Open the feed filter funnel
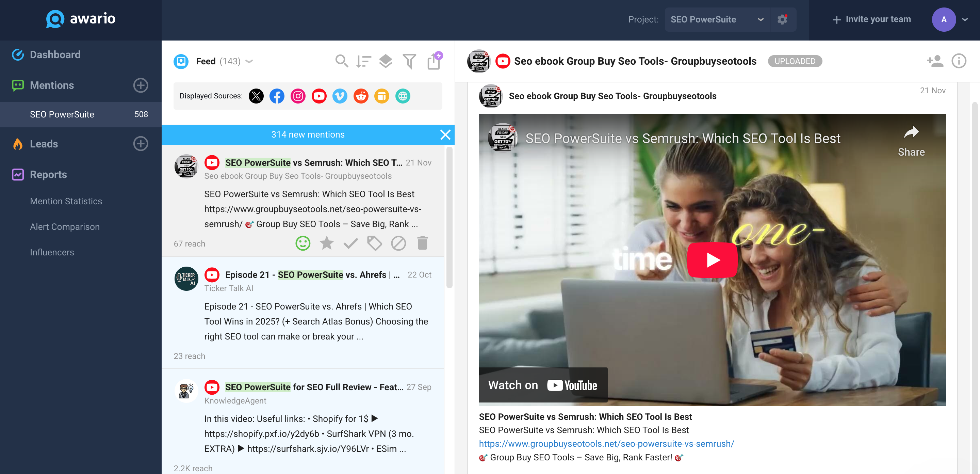Screen dimensions: 980x474 (409, 61)
